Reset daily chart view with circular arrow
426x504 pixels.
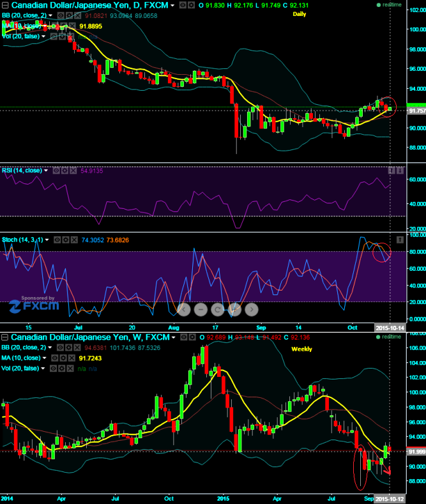click(x=218, y=310)
